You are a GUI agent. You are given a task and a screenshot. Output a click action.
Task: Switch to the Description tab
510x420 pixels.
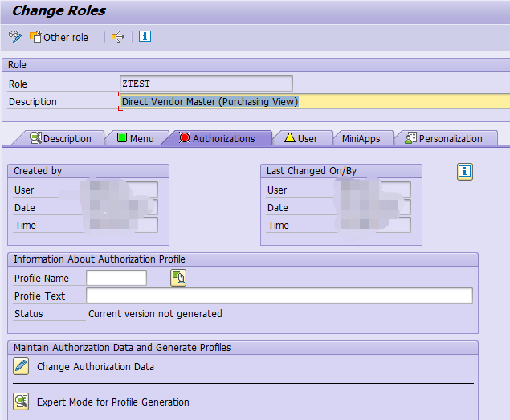tap(60, 138)
